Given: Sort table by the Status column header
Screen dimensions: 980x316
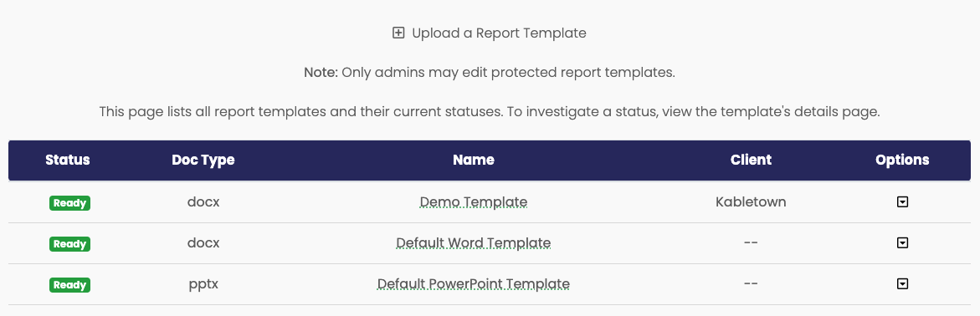Looking at the screenshot, I should point(68,160).
